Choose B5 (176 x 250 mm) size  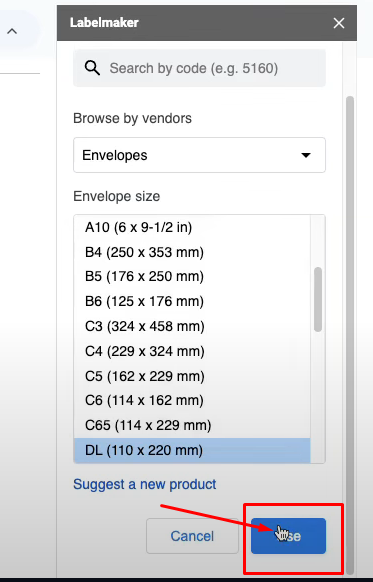[192, 277]
